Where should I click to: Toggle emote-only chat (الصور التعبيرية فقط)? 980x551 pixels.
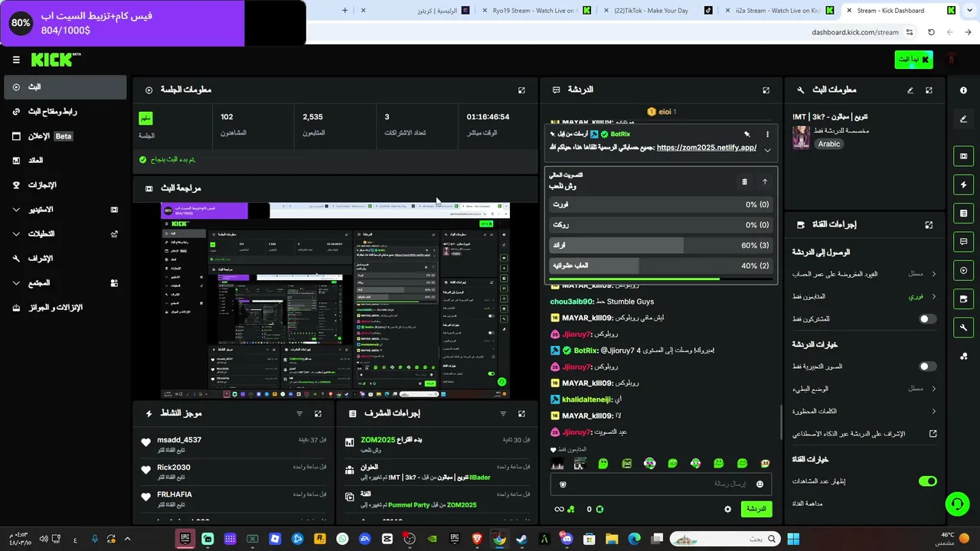coord(927,367)
